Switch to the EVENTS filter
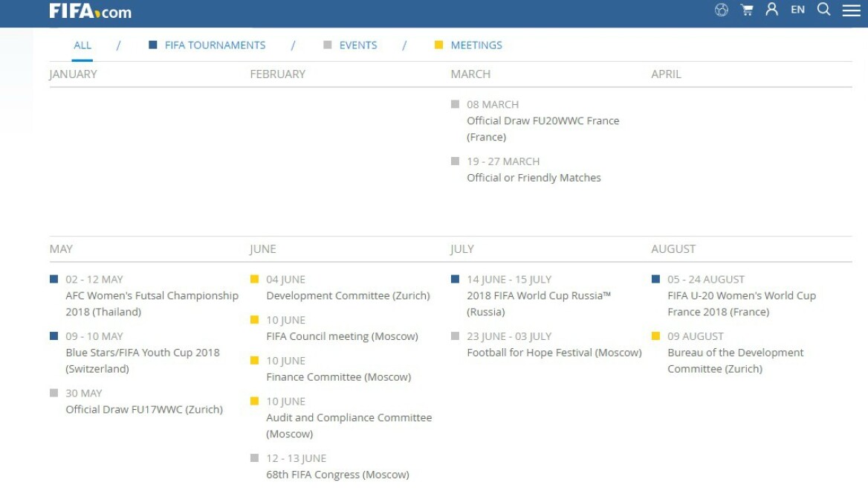This screenshot has width=868, height=488. (x=358, y=45)
